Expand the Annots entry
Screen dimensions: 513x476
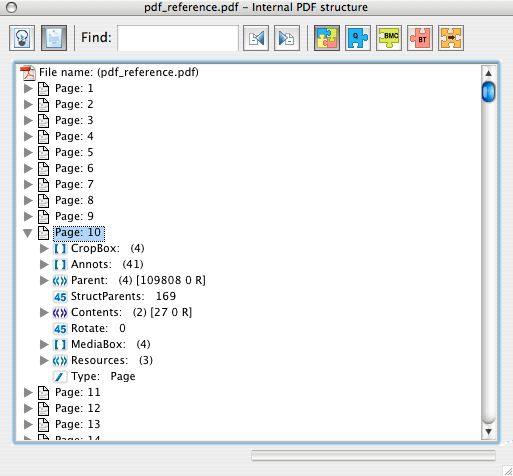(x=44, y=264)
